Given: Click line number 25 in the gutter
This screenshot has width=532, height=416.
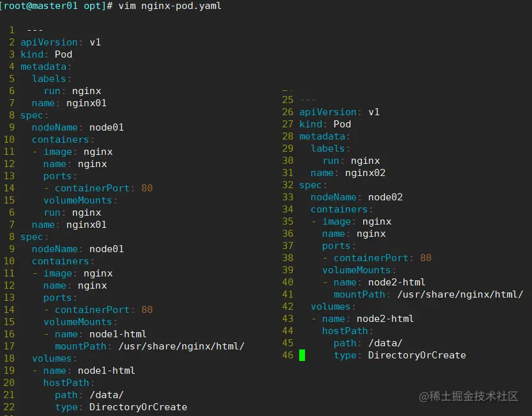Looking at the screenshot, I should coord(287,99).
